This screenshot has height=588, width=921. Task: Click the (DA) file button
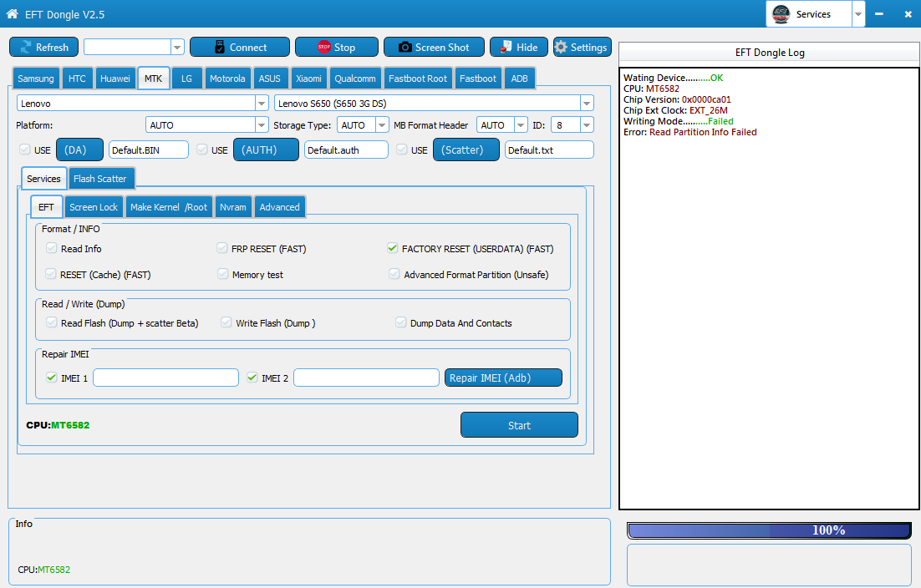click(80, 150)
